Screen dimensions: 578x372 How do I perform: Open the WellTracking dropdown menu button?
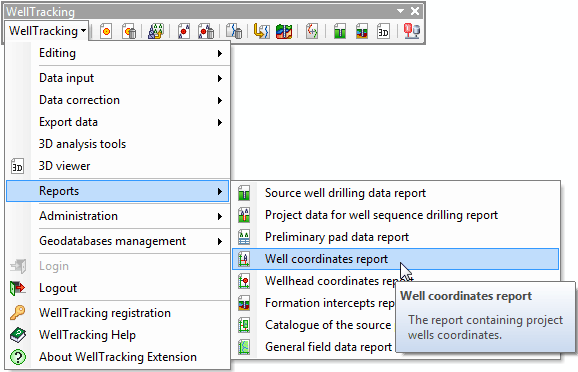click(47, 31)
